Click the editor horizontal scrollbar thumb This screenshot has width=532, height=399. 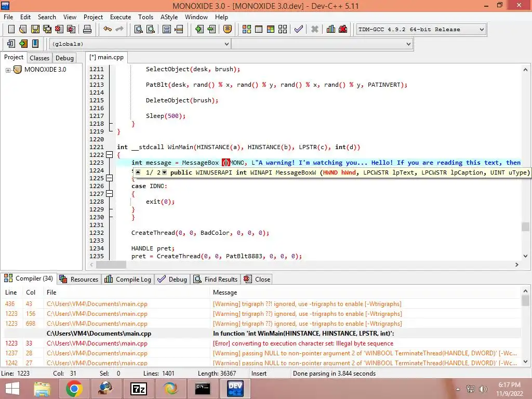coord(111,264)
